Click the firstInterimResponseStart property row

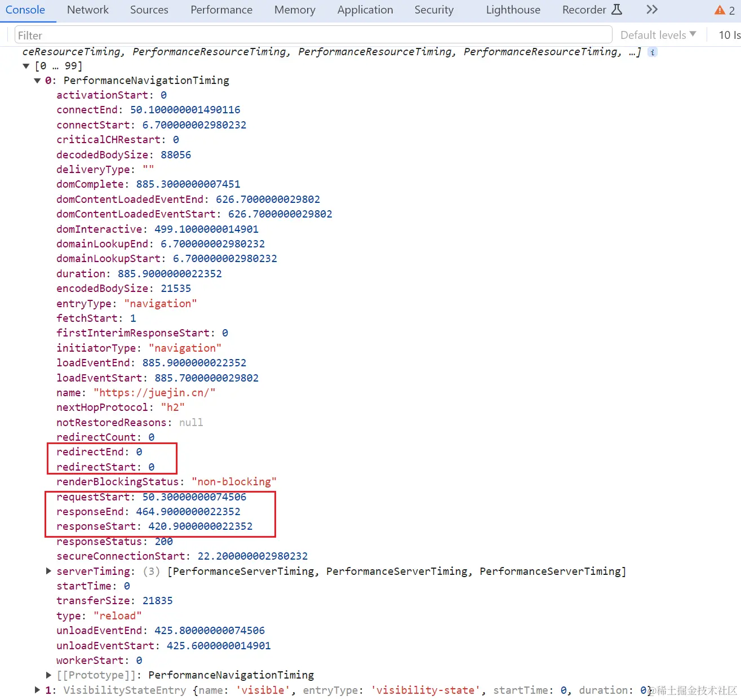(x=142, y=333)
